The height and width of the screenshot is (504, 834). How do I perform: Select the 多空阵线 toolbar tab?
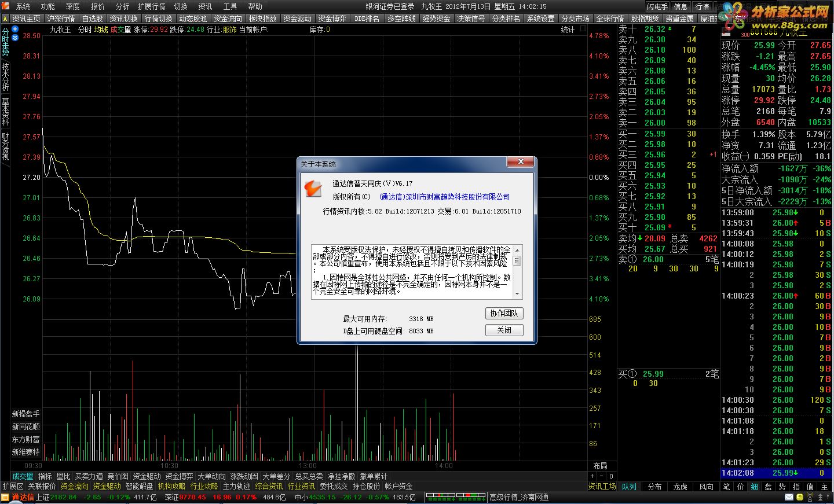pos(402,19)
